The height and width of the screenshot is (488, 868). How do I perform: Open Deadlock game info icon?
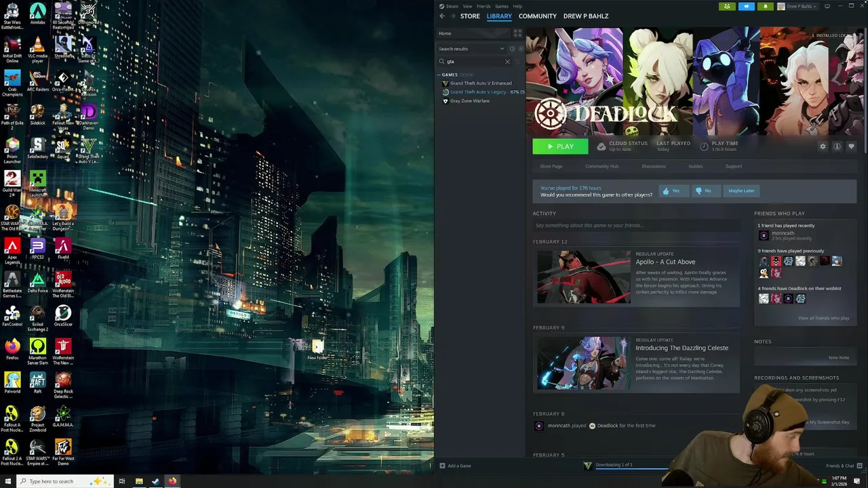pos(837,146)
